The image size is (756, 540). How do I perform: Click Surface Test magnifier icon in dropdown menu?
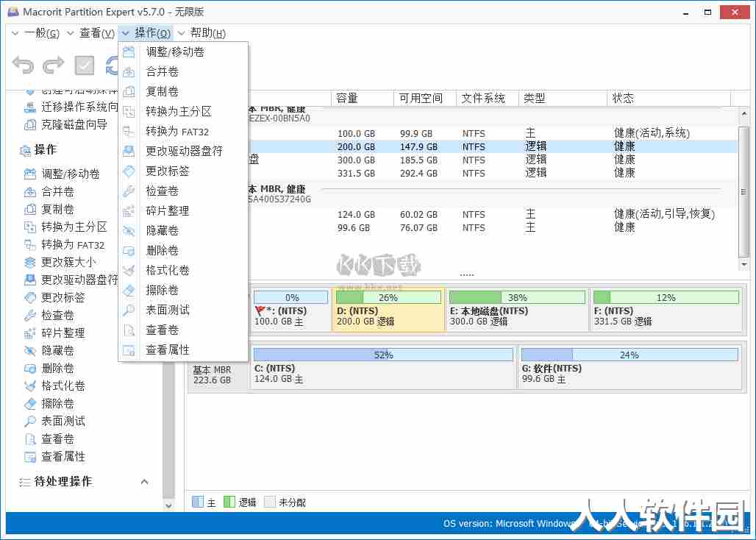tap(129, 310)
